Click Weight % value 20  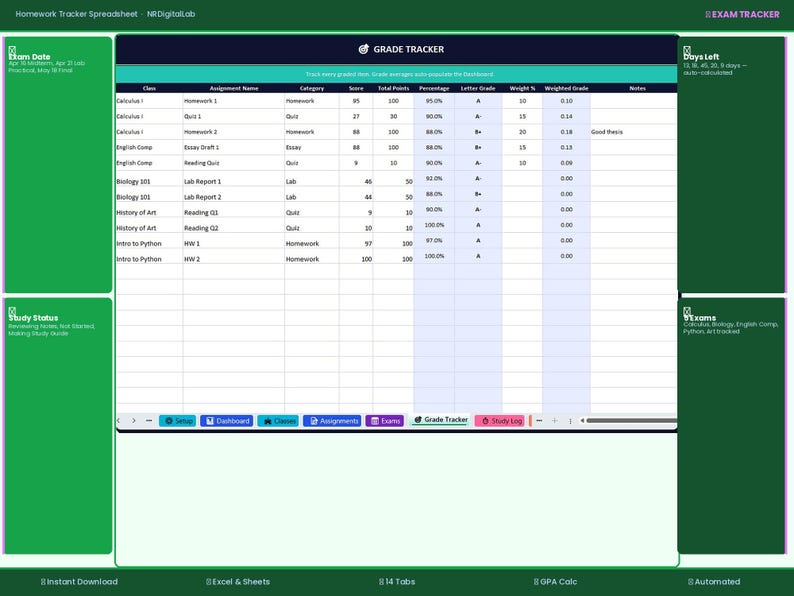coord(522,132)
